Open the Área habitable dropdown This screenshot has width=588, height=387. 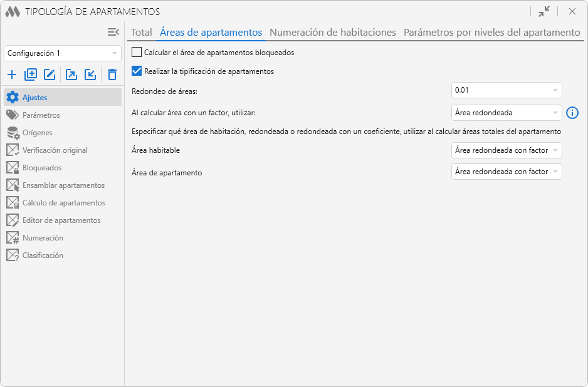507,150
